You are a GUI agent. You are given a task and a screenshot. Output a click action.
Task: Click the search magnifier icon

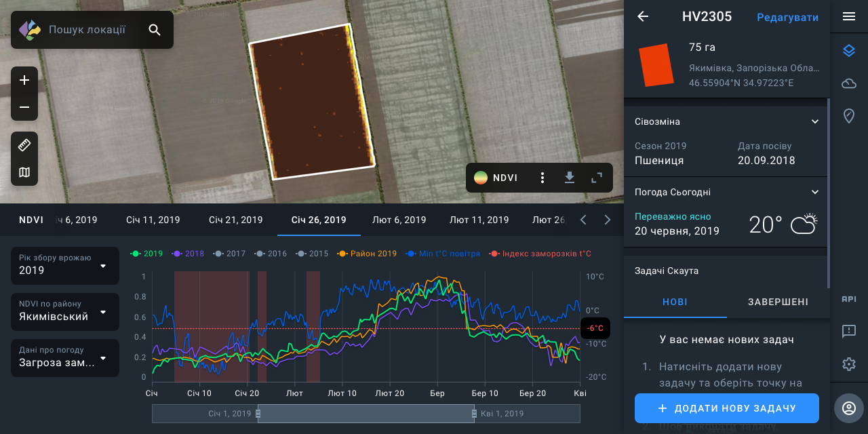click(155, 30)
